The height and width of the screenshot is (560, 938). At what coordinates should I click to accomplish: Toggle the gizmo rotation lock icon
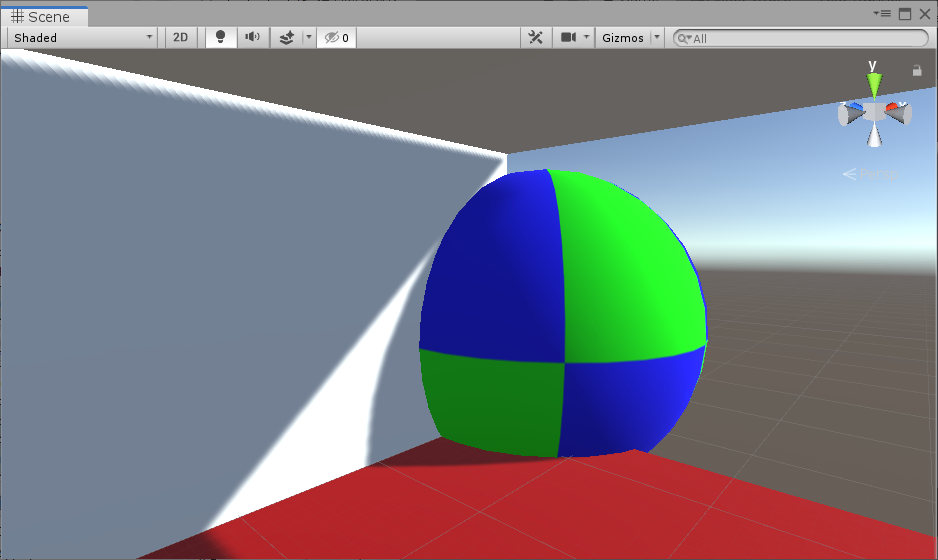(917, 70)
